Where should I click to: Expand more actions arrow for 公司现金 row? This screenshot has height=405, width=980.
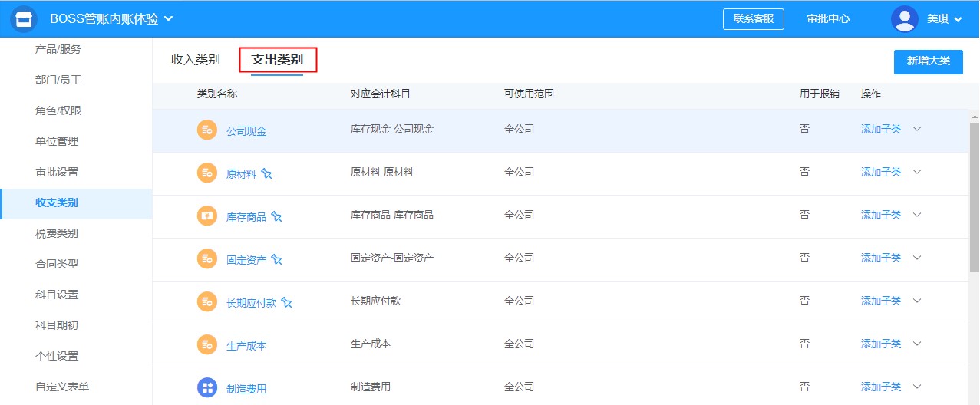tap(917, 129)
